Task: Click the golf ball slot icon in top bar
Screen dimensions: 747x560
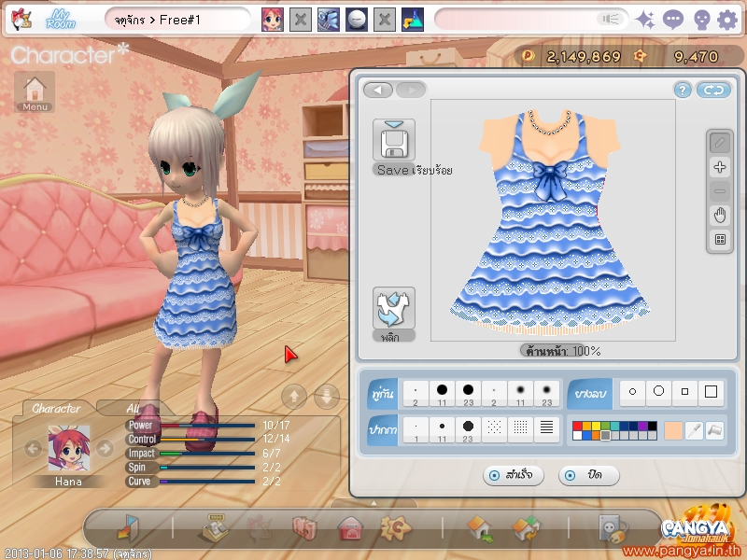Action: (357, 20)
